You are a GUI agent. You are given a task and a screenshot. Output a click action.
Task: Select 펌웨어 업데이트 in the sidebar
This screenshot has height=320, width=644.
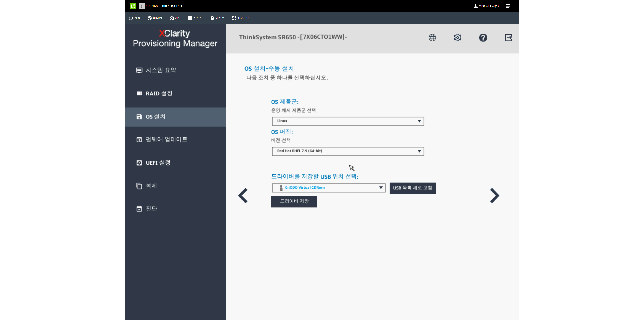point(166,139)
